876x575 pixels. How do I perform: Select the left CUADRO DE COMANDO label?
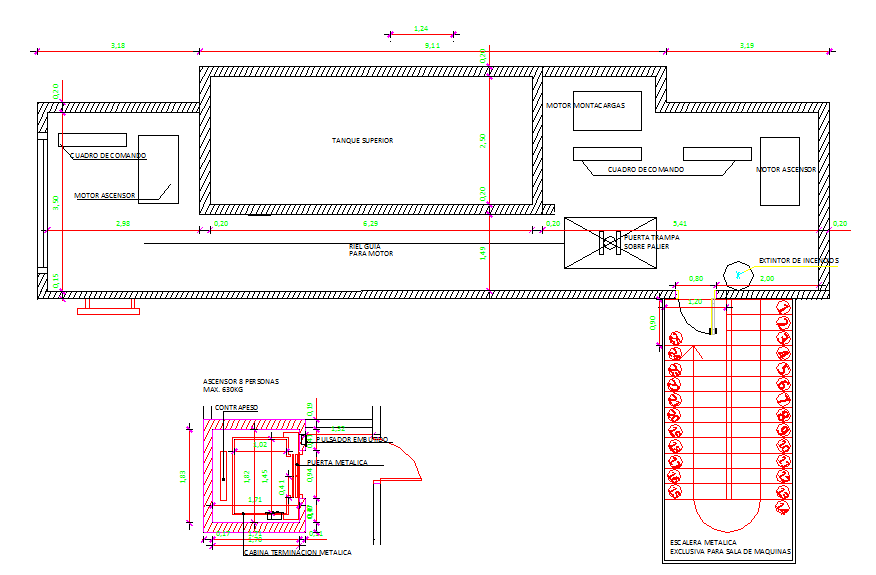tap(108, 156)
